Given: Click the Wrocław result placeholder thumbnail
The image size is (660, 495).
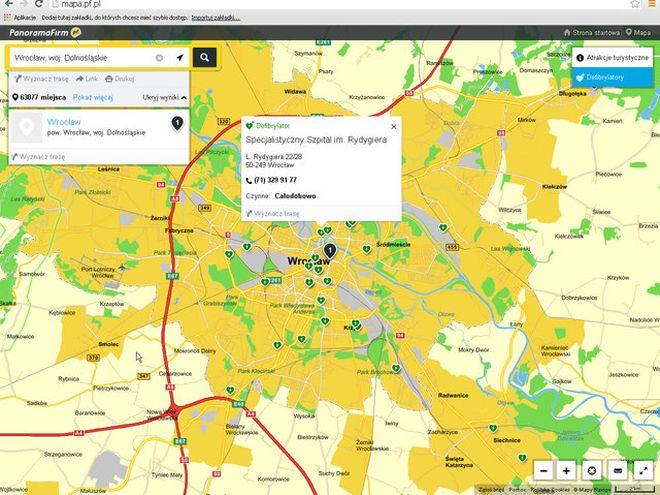Looking at the screenshot, I should pos(27,127).
